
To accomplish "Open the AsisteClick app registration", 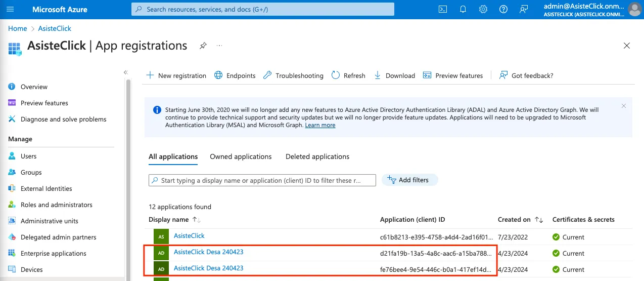I will 189,236.
